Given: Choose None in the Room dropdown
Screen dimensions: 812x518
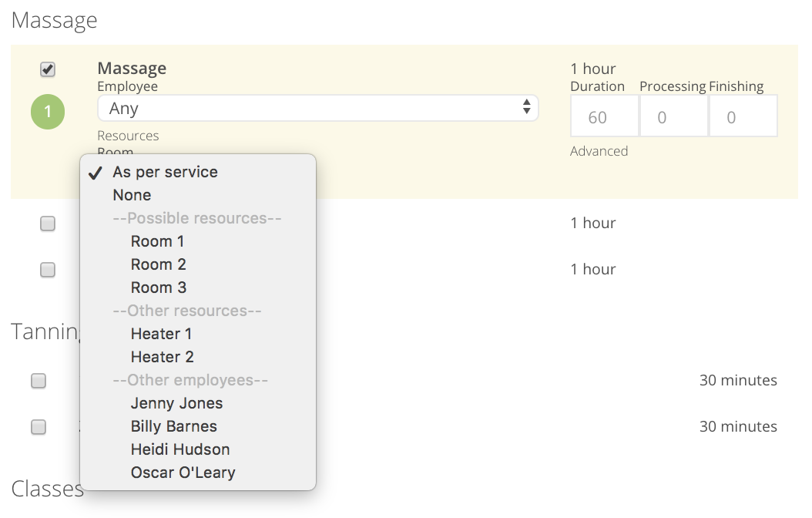Looking at the screenshot, I should click(x=131, y=194).
